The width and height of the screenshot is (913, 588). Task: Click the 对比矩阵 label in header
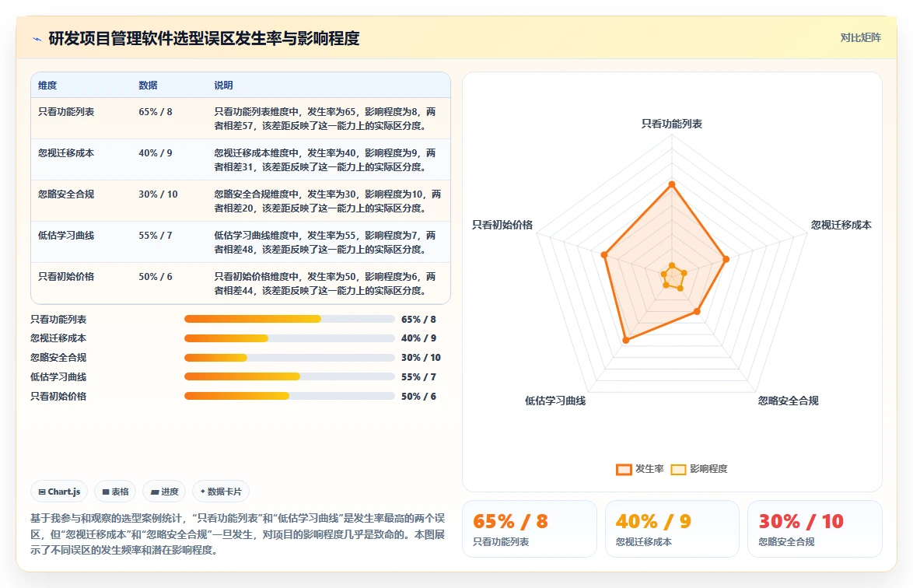860,38
